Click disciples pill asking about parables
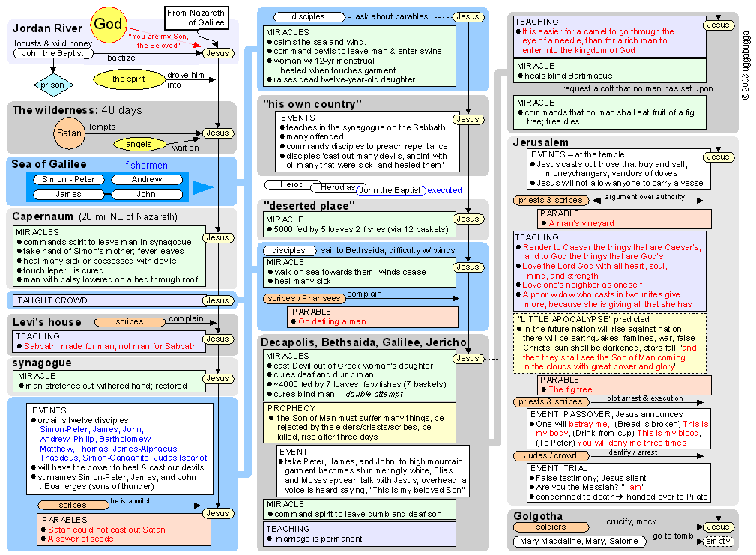 point(309,17)
